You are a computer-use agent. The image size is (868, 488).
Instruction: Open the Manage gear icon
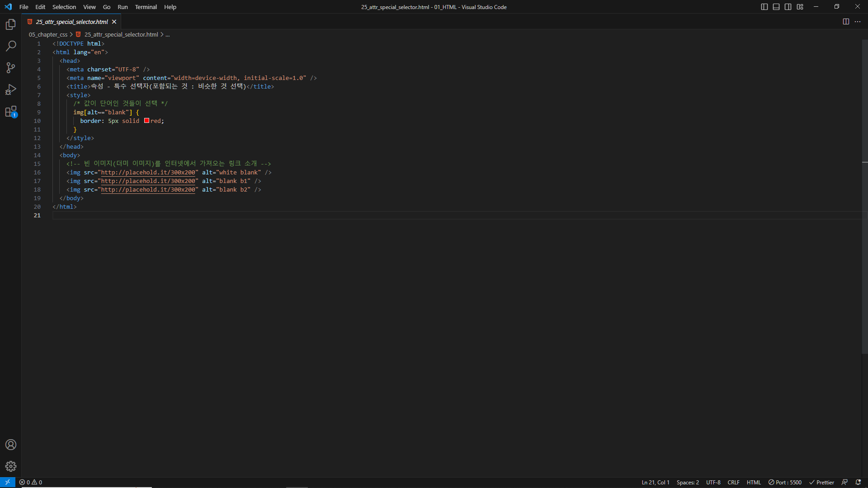point(11,466)
